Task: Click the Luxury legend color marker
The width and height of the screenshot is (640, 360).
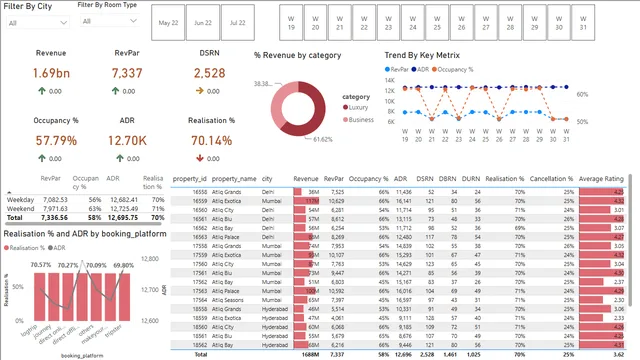Action: (345, 107)
